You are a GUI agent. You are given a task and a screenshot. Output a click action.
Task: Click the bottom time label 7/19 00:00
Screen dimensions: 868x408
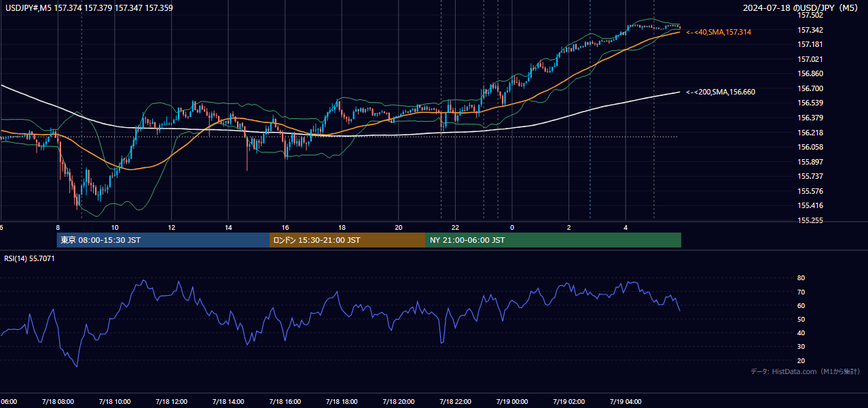[x=512, y=401]
